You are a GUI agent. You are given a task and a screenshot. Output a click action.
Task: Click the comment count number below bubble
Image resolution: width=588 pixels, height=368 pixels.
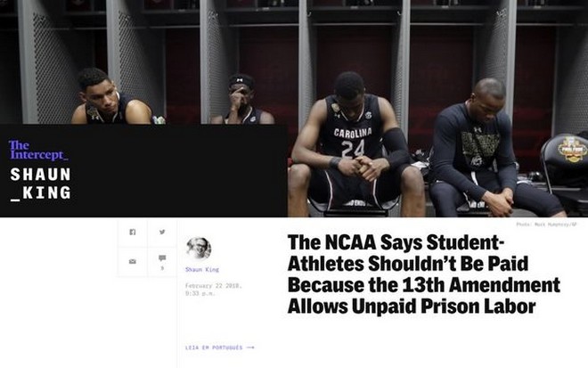(x=162, y=268)
